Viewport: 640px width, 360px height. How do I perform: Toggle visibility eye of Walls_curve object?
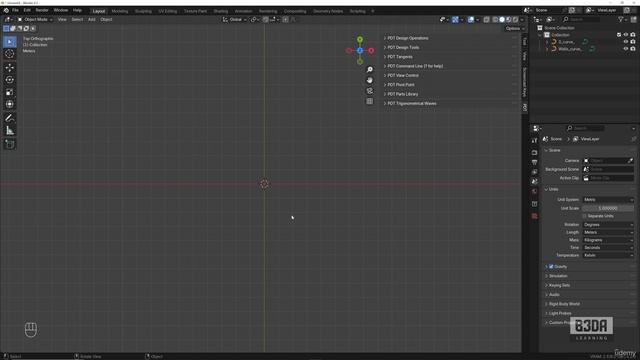pos(626,49)
